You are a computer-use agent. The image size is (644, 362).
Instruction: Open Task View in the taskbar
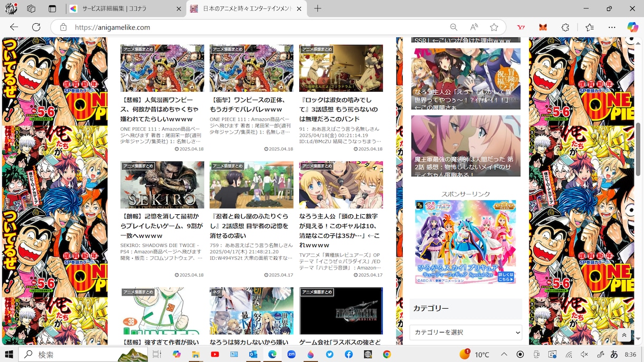click(157, 355)
